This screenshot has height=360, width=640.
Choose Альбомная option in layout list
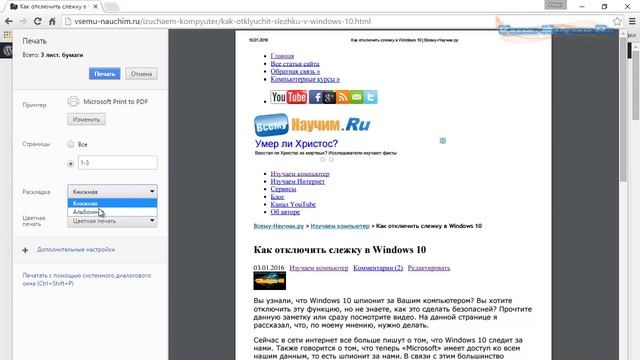point(112,212)
